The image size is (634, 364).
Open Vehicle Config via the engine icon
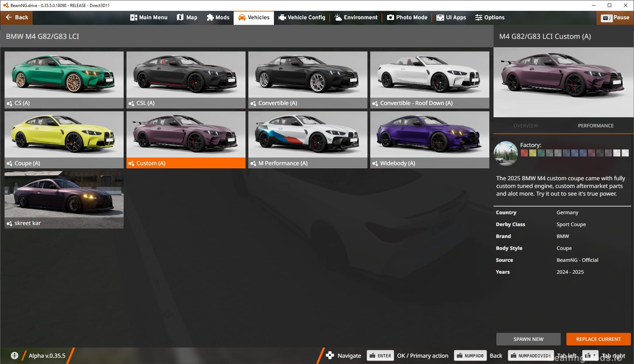click(x=282, y=17)
